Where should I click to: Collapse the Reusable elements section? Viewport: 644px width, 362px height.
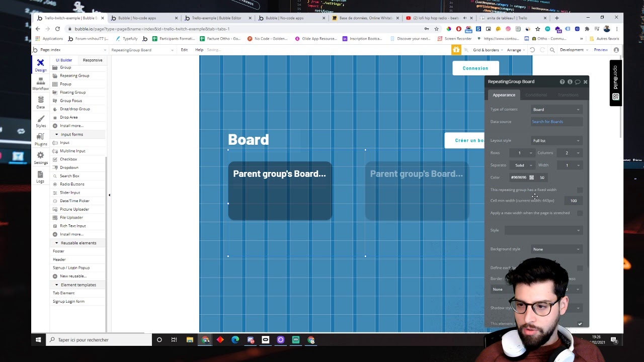(x=56, y=243)
